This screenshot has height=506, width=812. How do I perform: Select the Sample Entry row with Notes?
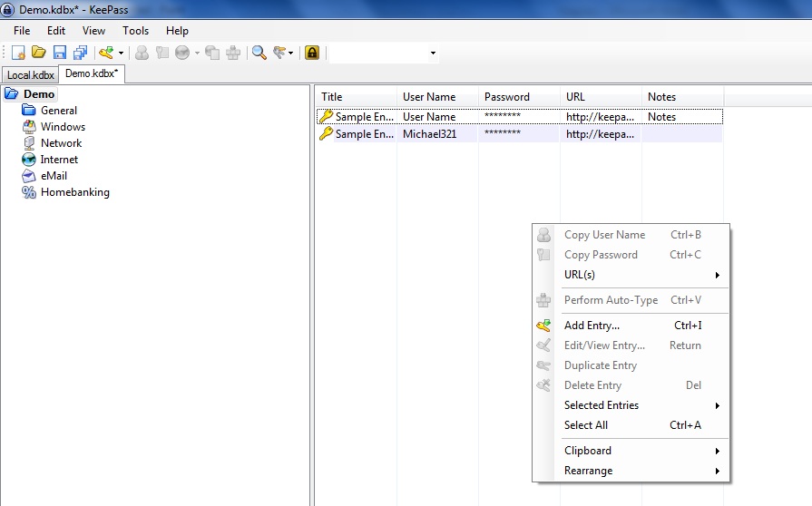[x=520, y=117]
